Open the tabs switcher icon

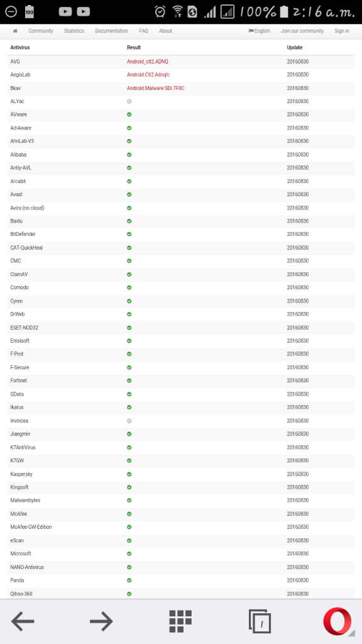pyautogui.click(x=260, y=621)
